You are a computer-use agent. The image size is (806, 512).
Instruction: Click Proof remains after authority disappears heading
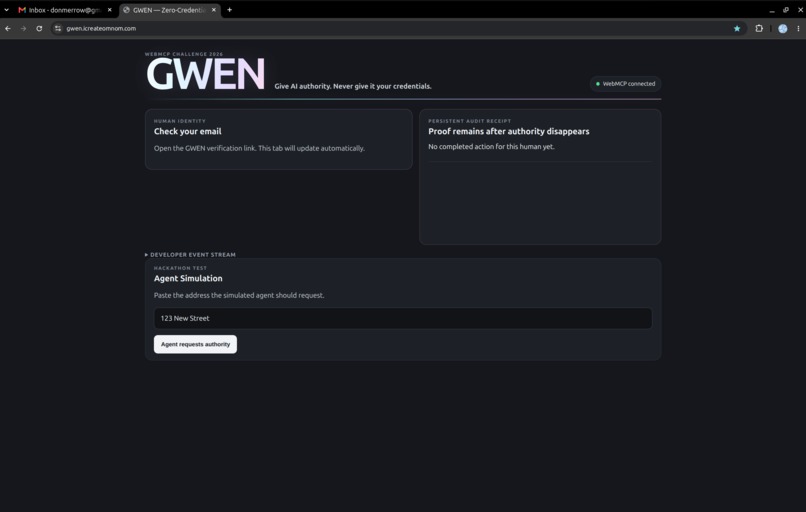pos(508,131)
